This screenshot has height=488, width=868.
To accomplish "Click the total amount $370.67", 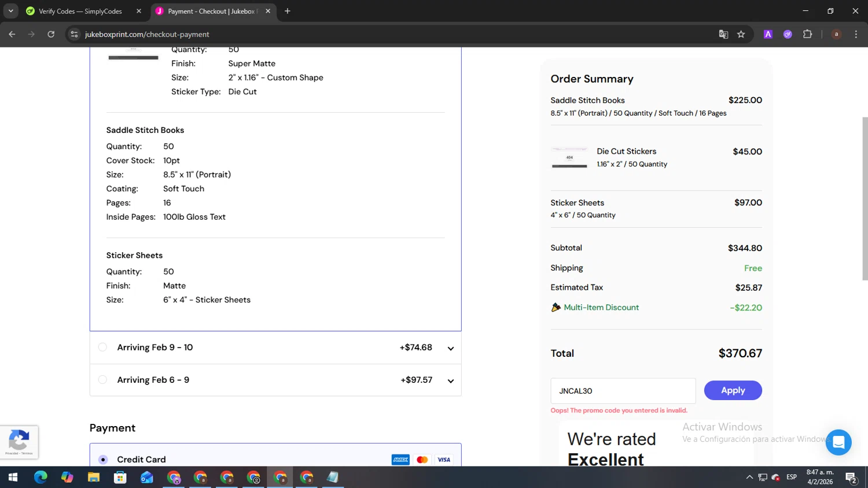I will (740, 353).
